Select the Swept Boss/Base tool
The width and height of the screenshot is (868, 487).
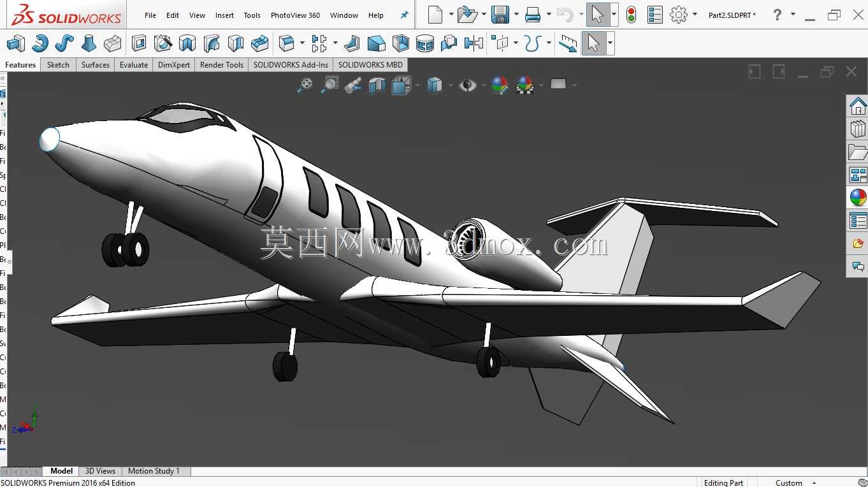[x=64, y=43]
